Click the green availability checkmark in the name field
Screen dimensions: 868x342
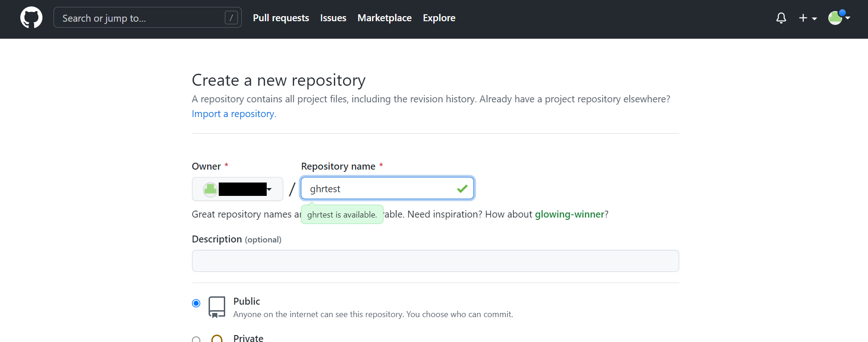(462, 189)
